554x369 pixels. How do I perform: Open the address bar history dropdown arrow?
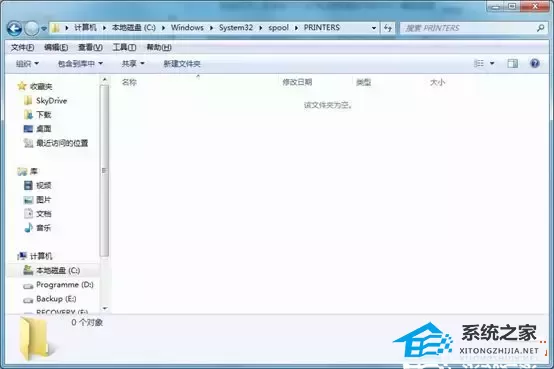pos(374,28)
